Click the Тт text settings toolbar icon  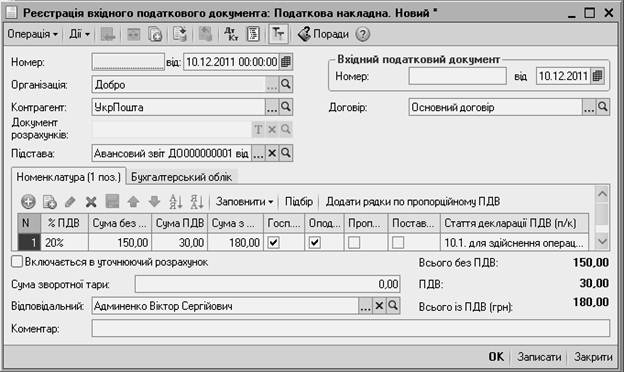click(278, 34)
